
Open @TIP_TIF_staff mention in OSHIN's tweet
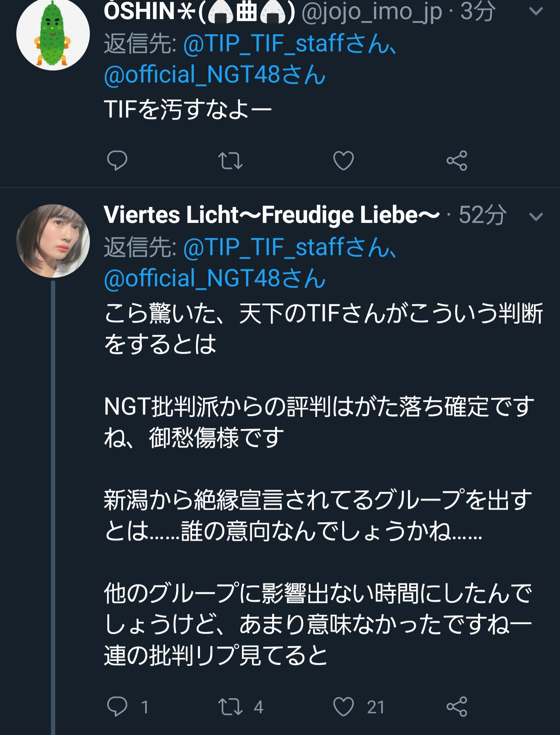(290, 44)
